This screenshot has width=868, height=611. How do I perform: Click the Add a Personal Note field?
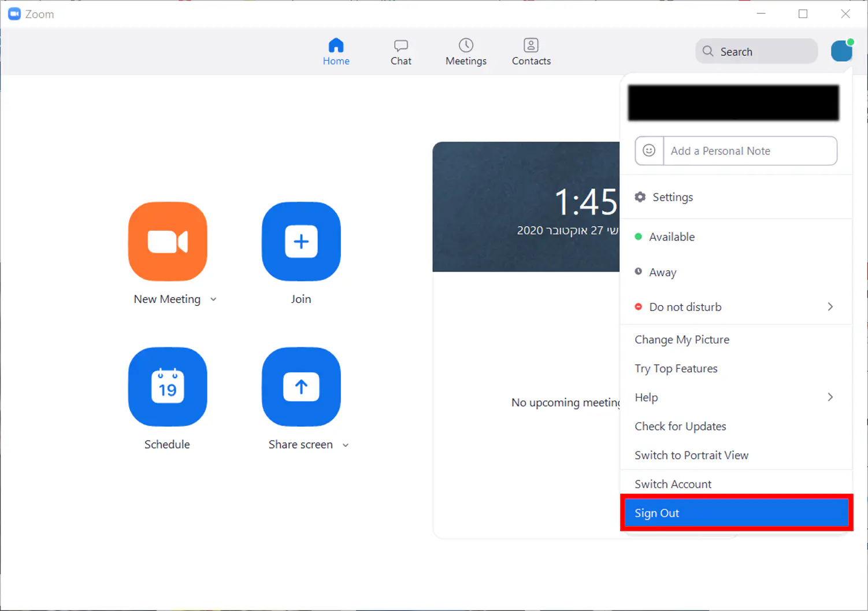[x=750, y=151]
